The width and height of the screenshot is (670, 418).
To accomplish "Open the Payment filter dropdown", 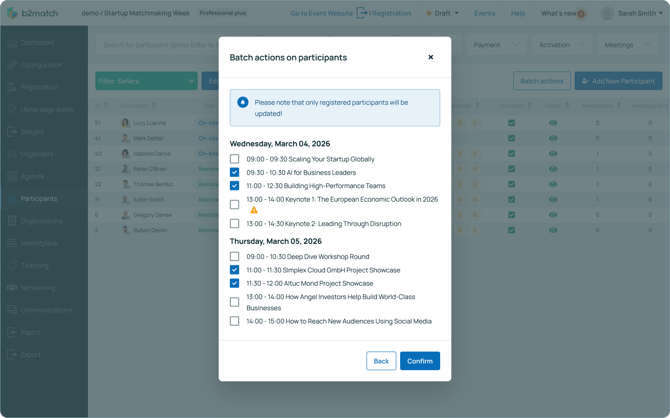I will (496, 45).
